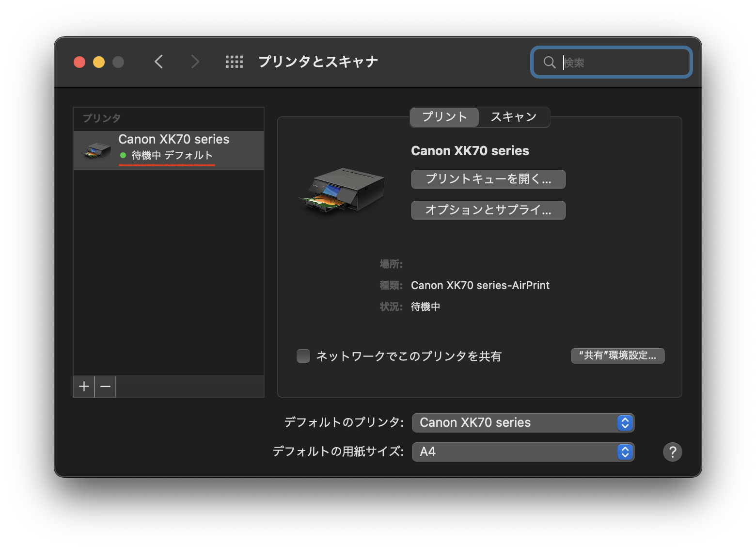Go forward with the right chevron arrow
This screenshot has width=756, height=549.
[195, 62]
